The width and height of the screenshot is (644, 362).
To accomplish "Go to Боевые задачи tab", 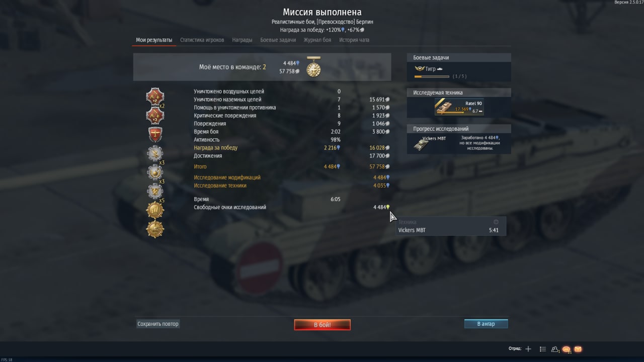I will click(x=278, y=40).
